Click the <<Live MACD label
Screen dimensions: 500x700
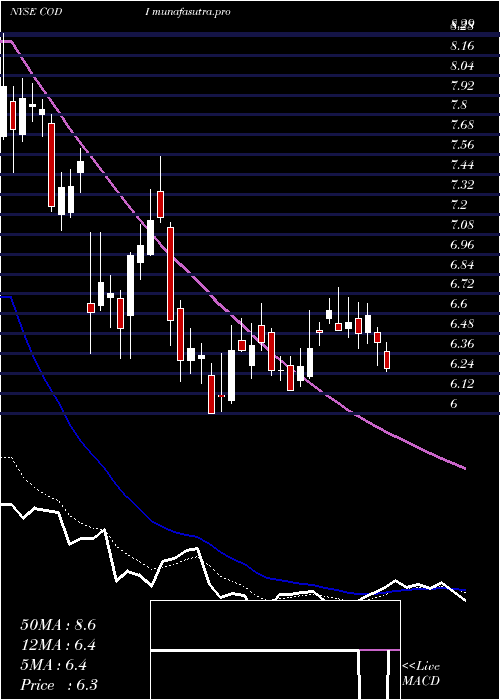421,674
